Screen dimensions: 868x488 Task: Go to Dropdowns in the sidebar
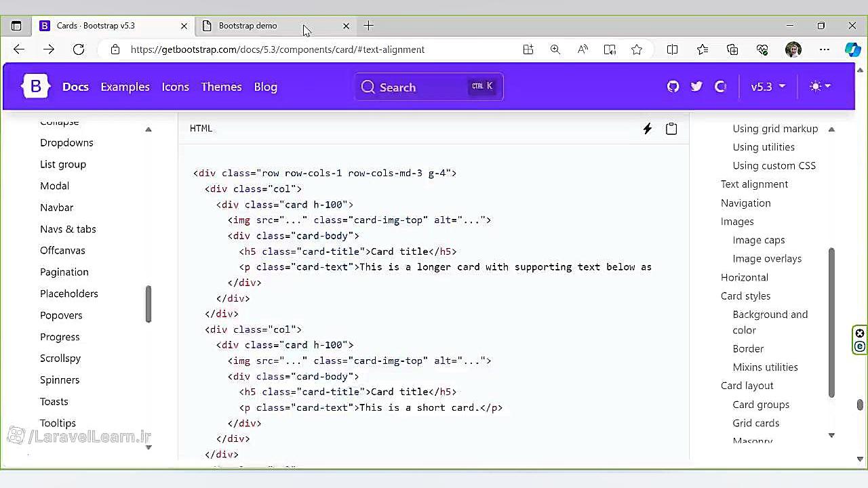[66, 142]
